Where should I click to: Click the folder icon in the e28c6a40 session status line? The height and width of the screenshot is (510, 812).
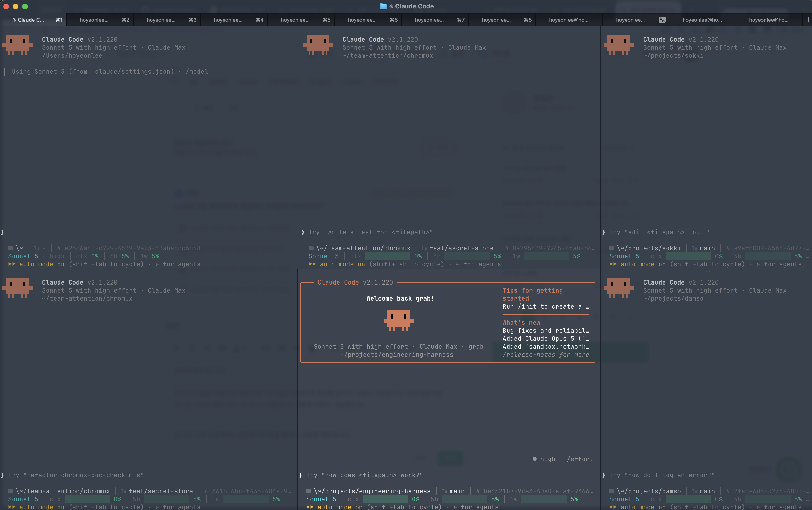(x=11, y=248)
